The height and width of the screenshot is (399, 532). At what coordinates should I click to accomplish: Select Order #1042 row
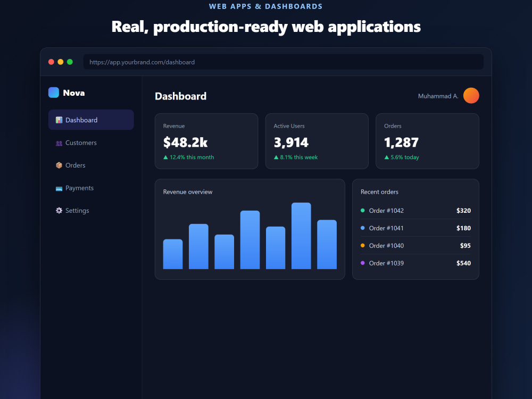(x=415, y=210)
